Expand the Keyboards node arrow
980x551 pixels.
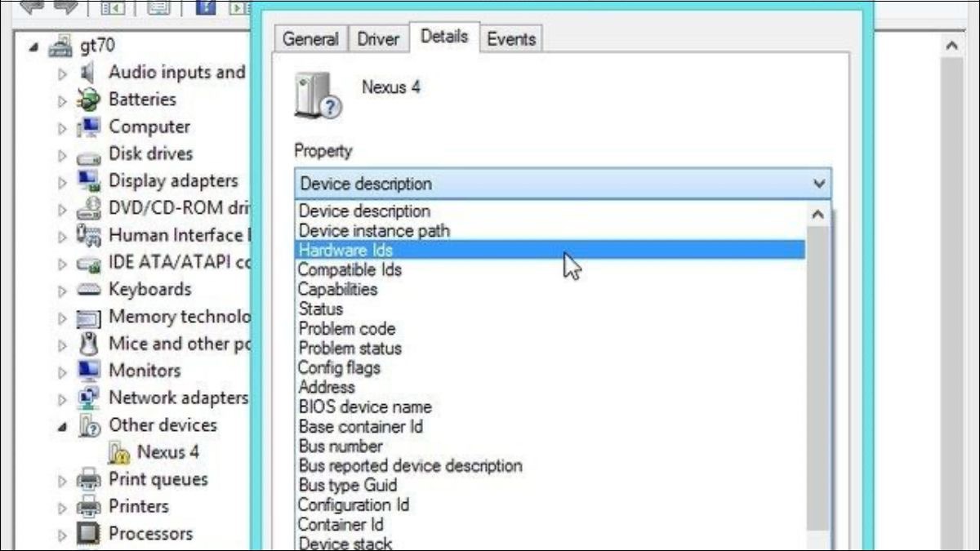tap(62, 291)
